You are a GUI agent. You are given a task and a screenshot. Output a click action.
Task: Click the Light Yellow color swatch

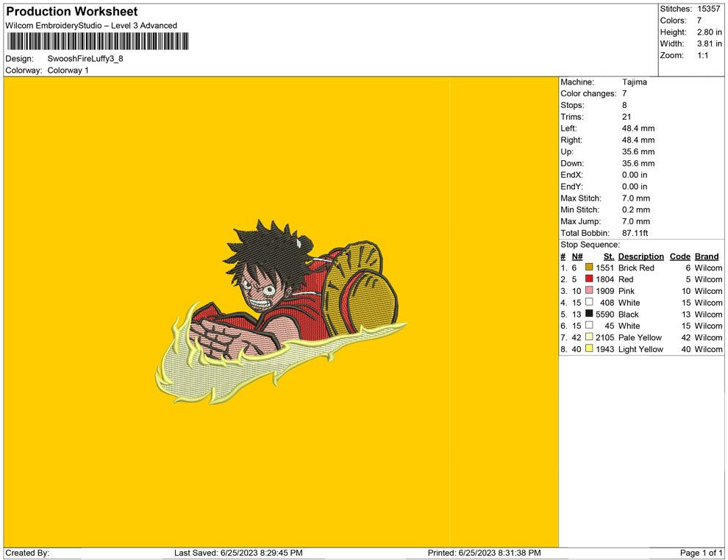[589, 348]
